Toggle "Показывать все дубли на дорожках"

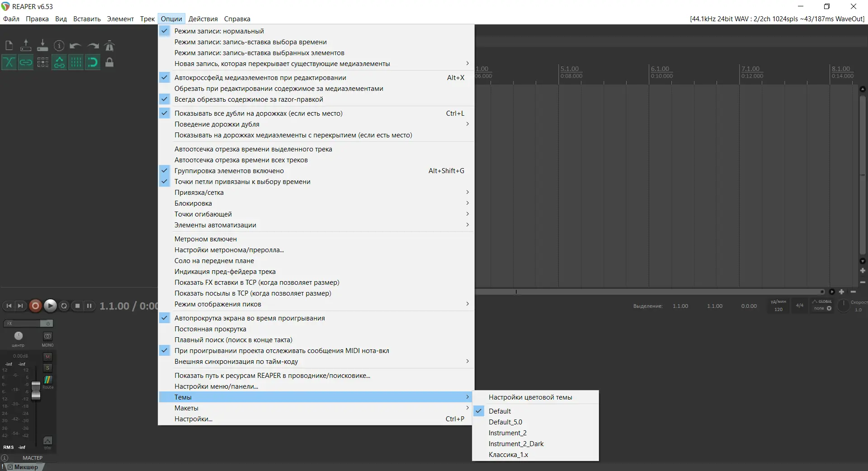click(x=316, y=113)
